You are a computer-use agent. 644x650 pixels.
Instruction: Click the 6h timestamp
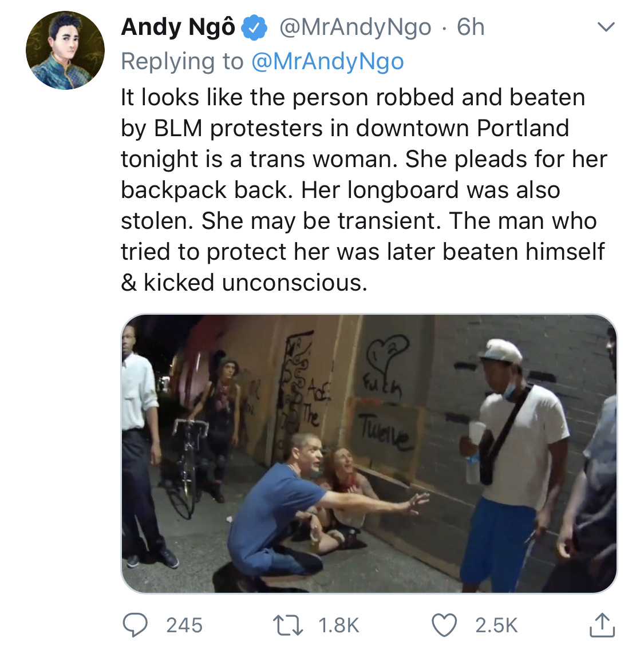[471, 27]
